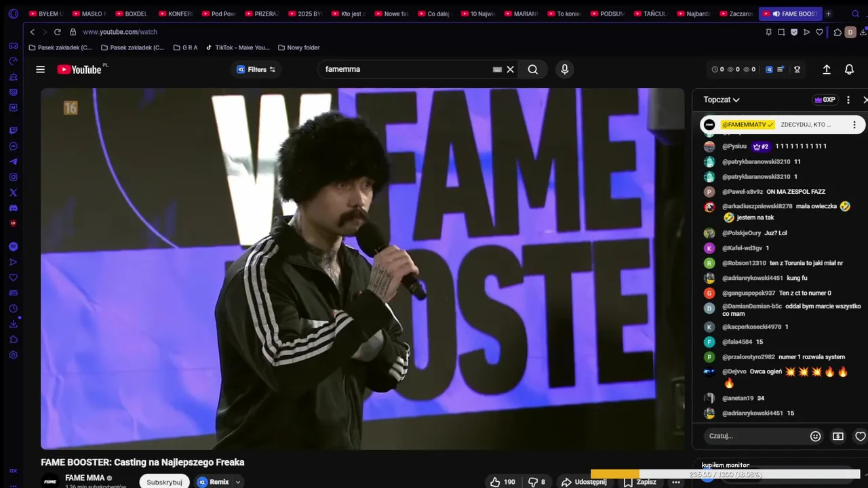Click Zapisz to save the video

(x=640, y=482)
